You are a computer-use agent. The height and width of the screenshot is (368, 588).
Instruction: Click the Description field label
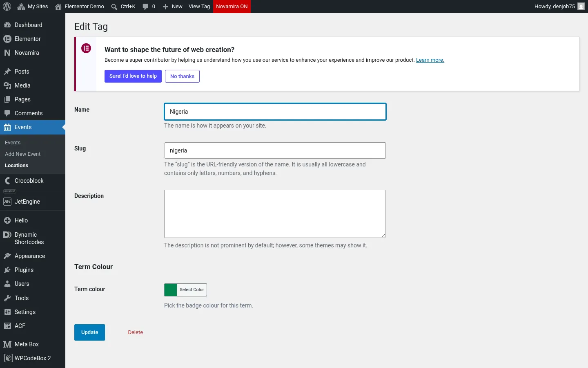tap(89, 196)
